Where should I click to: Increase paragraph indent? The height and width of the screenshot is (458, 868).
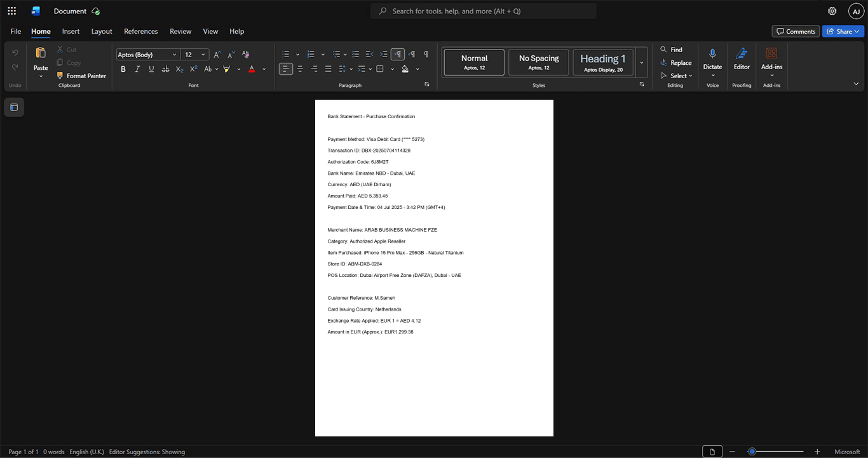click(384, 55)
